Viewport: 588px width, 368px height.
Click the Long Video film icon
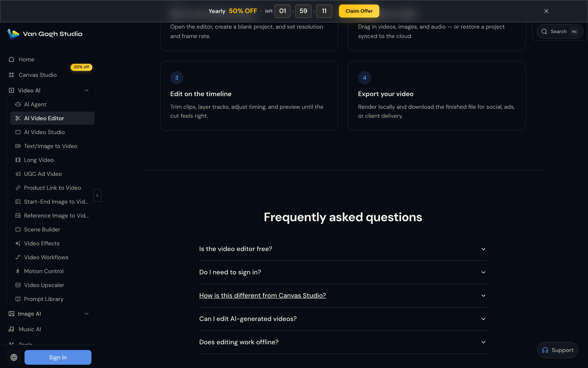[18, 160]
